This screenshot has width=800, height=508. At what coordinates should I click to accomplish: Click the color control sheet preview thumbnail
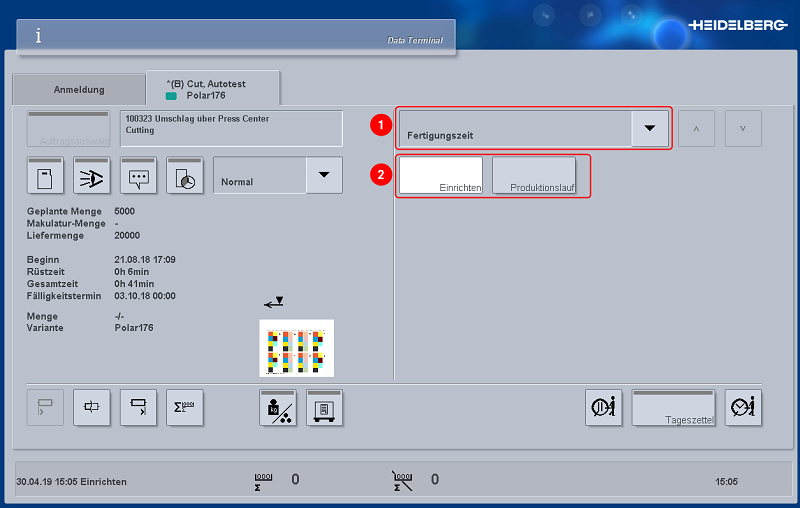click(296, 348)
